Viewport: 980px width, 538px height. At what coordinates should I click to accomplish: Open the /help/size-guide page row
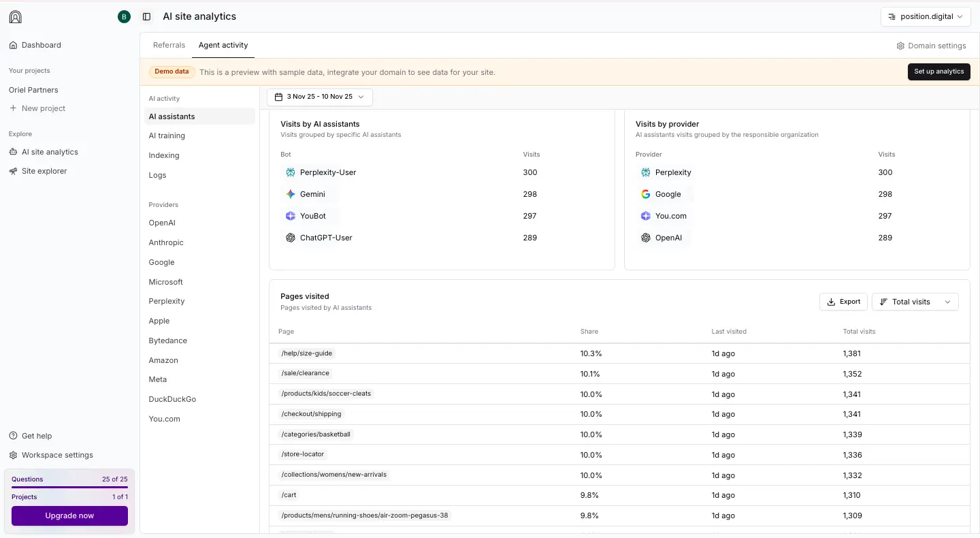(x=307, y=353)
